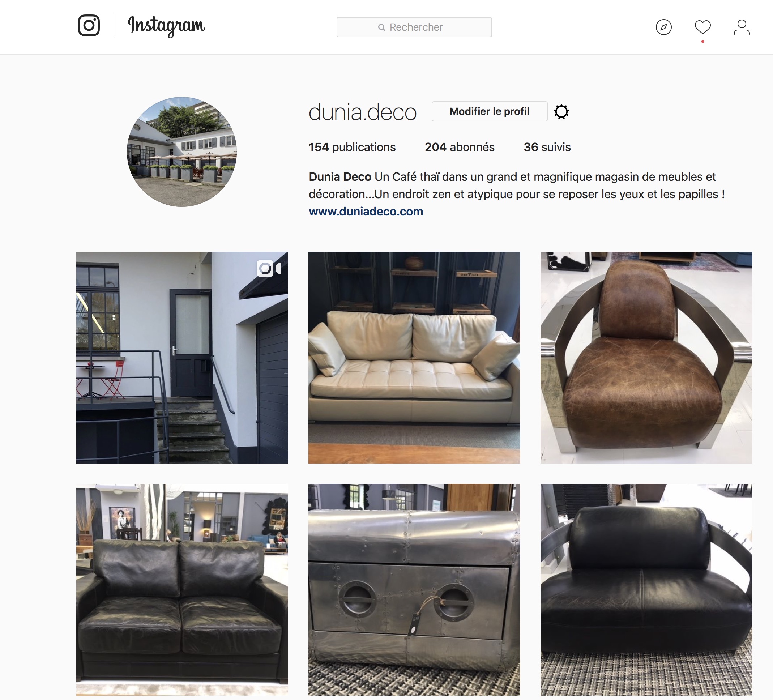This screenshot has width=773, height=700.
Task: Open the heart activity notifications icon
Action: coord(703,27)
